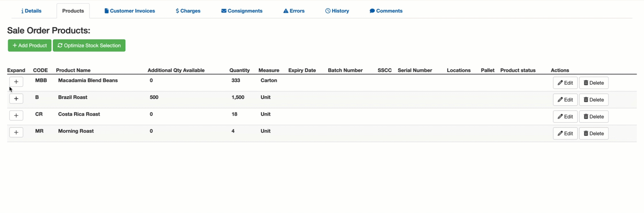
Task: Delete the Costa Rica Roast entry
Action: [x=593, y=117]
